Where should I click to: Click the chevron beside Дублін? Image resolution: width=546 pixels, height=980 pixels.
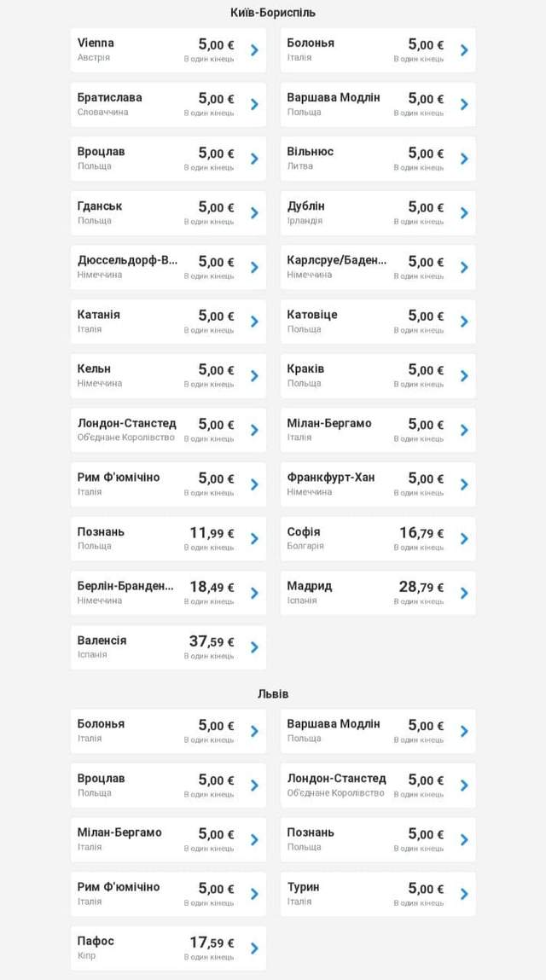(x=464, y=213)
